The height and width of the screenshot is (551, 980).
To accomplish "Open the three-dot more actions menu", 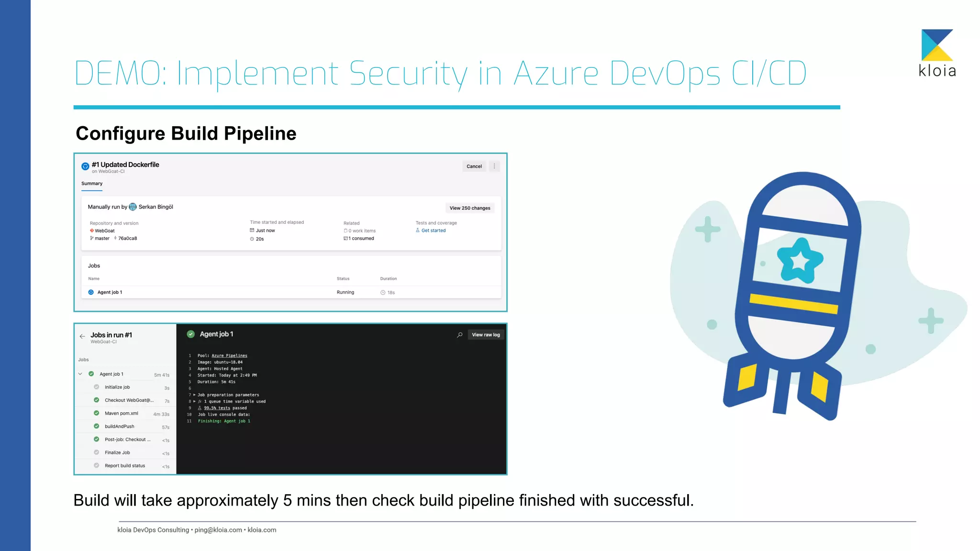I will pos(494,166).
